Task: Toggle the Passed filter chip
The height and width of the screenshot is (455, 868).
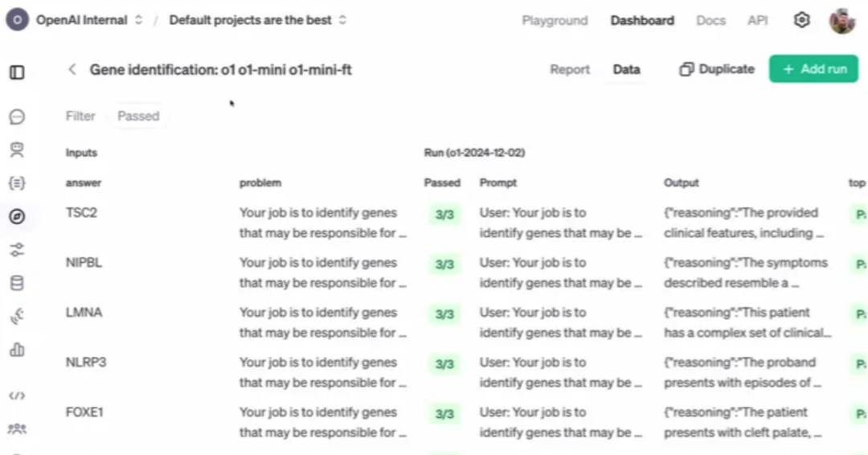Action: (x=138, y=116)
